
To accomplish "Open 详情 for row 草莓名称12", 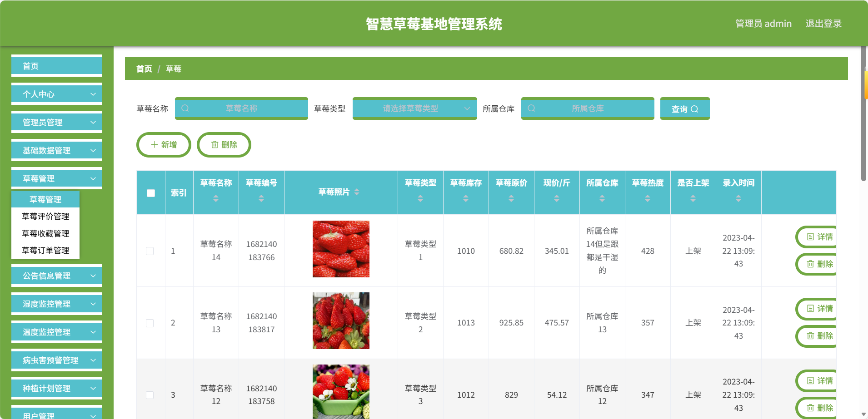I will pos(817,381).
